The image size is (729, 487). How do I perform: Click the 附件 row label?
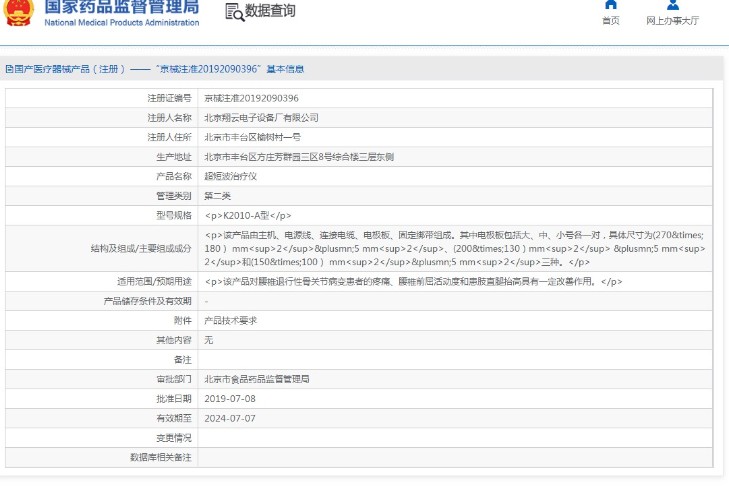[183, 320]
